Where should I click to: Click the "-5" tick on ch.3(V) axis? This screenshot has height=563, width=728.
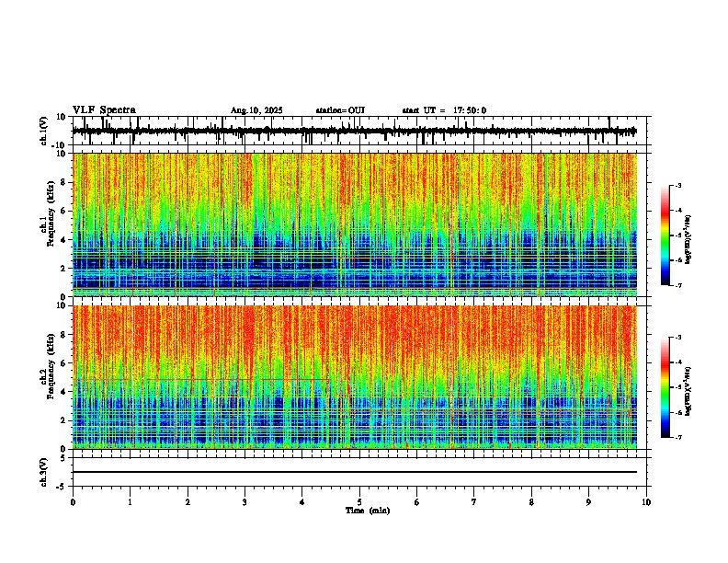pyautogui.click(x=63, y=487)
